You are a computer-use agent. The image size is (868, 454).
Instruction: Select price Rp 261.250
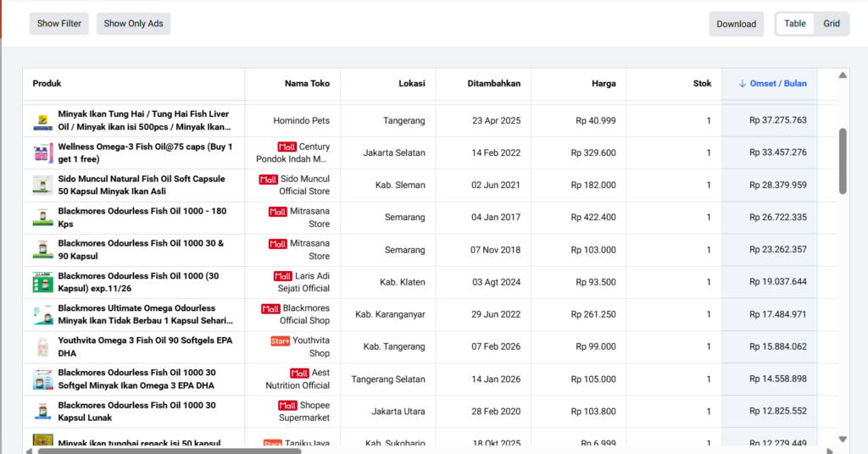tap(593, 314)
